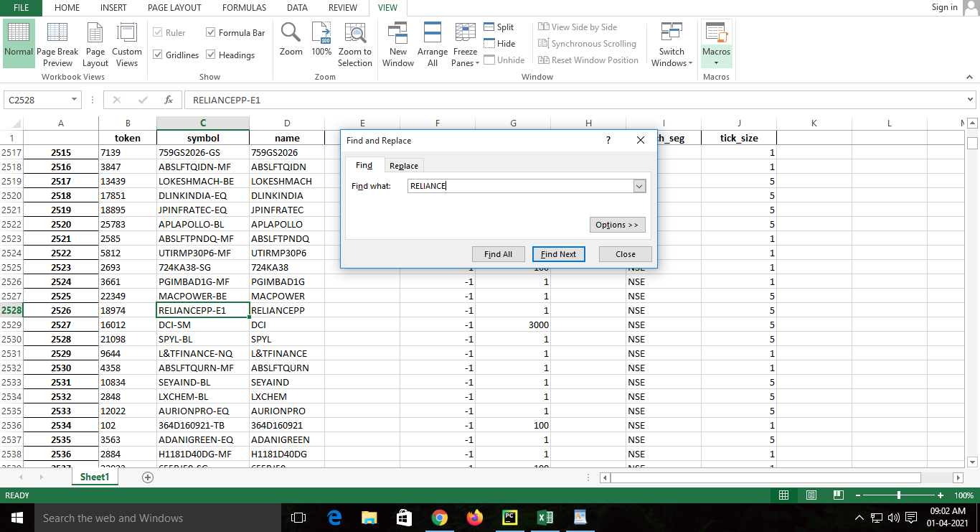Set zoom to 100% button

[x=321, y=39]
